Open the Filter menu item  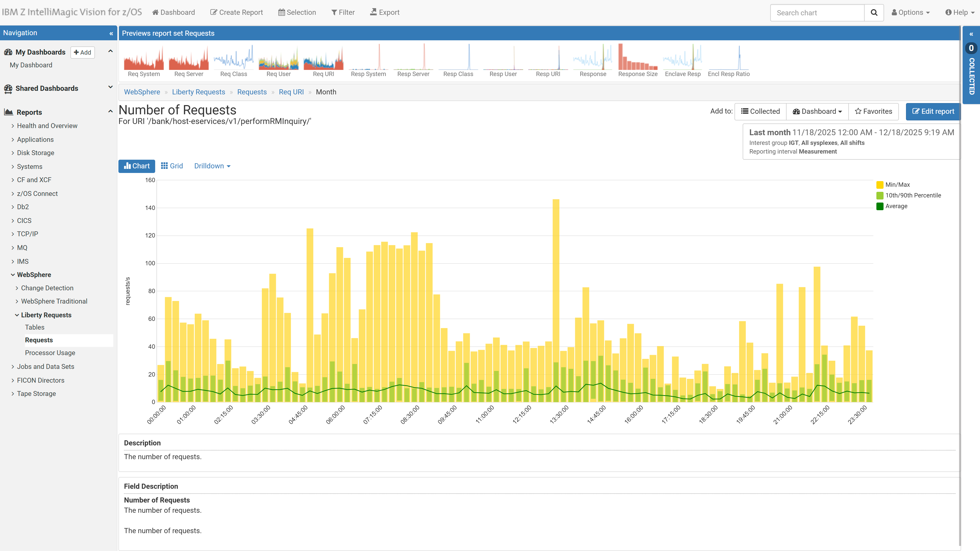pos(343,12)
